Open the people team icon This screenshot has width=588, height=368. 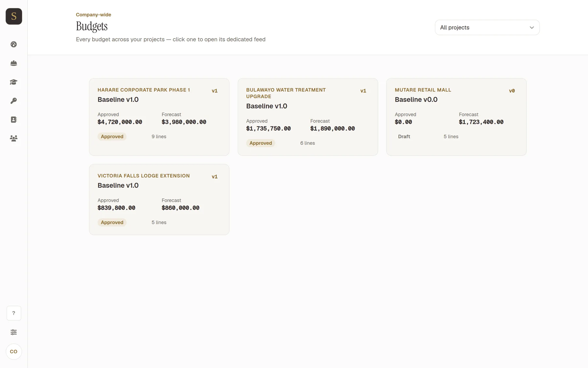click(14, 138)
